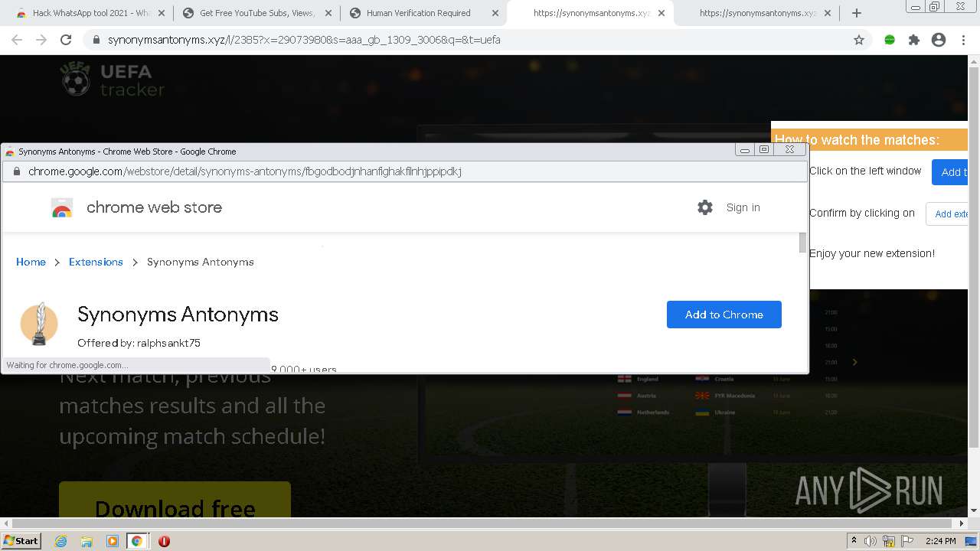Image resolution: width=980 pixels, height=551 pixels.
Task: Open a new tab with the plus button
Action: click(x=857, y=13)
